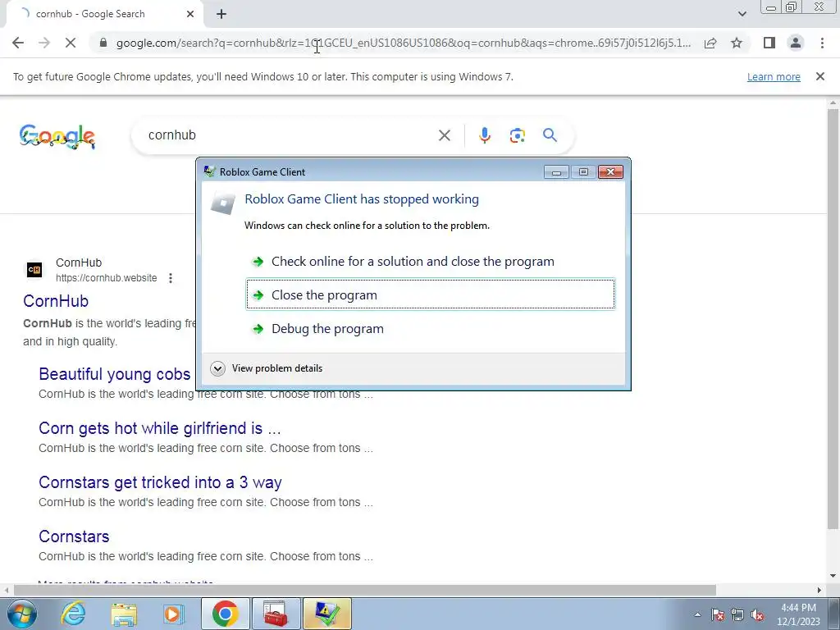Choose Check online for a solution option
Image resolution: width=840 pixels, height=630 pixels.
(x=430, y=262)
